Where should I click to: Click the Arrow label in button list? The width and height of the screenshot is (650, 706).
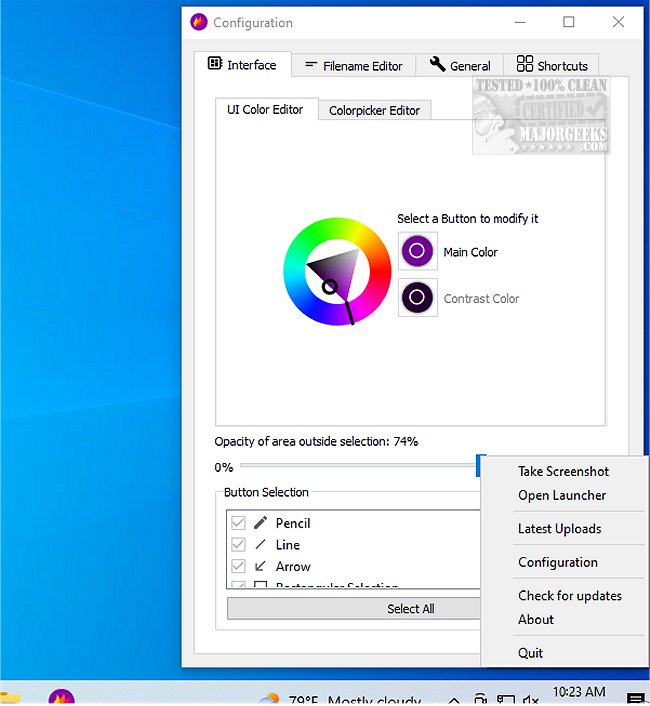pos(293,566)
